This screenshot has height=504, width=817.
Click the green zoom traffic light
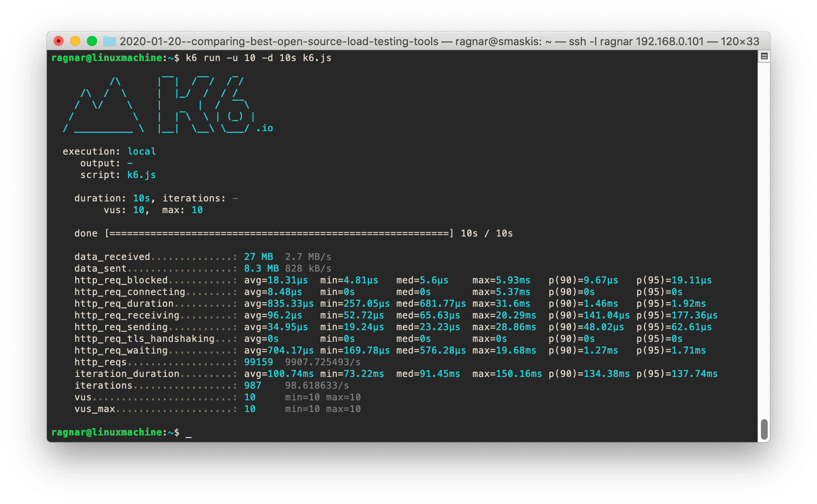[92, 41]
